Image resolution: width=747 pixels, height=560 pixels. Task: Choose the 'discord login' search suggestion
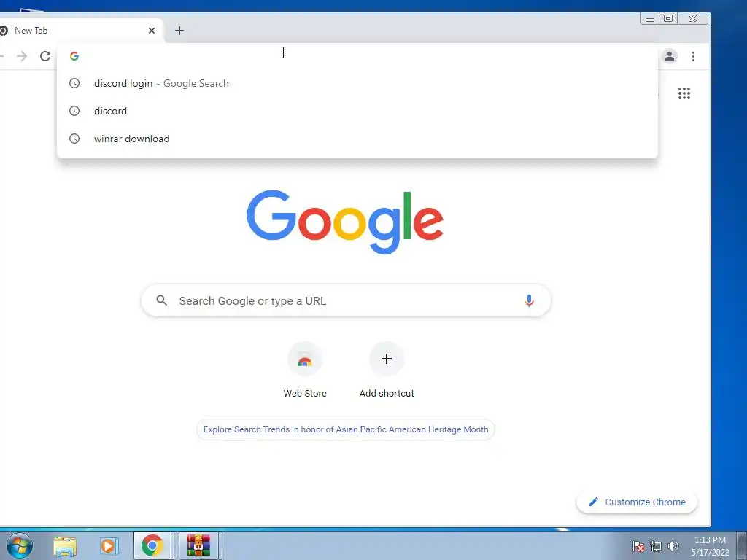357,83
